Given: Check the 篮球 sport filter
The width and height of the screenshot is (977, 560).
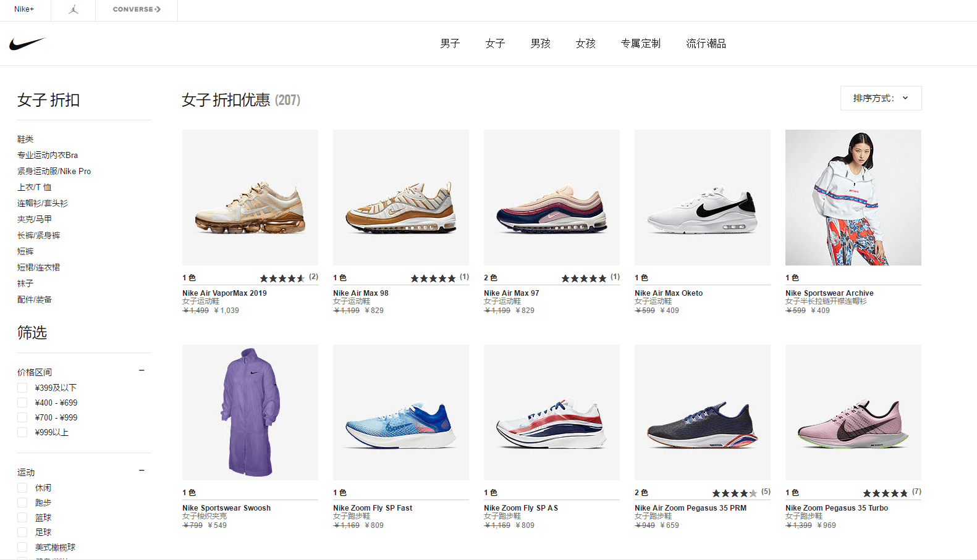Looking at the screenshot, I should tap(22, 517).
